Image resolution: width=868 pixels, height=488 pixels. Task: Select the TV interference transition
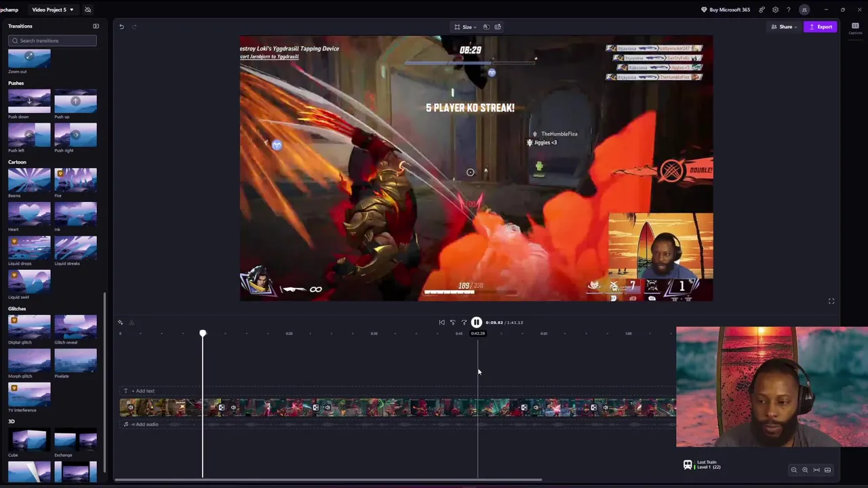coord(29,394)
